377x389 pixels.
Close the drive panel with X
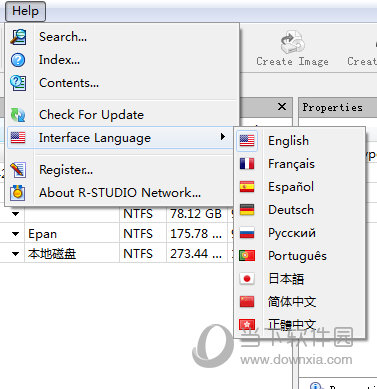tap(282, 107)
